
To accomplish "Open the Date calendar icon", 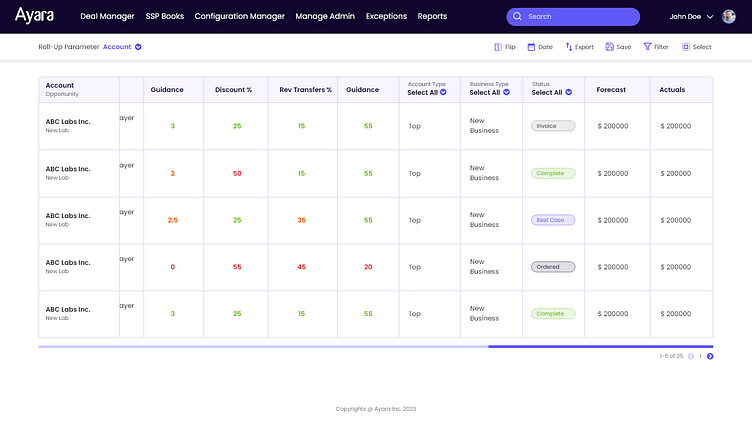I will pyautogui.click(x=532, y=47).
